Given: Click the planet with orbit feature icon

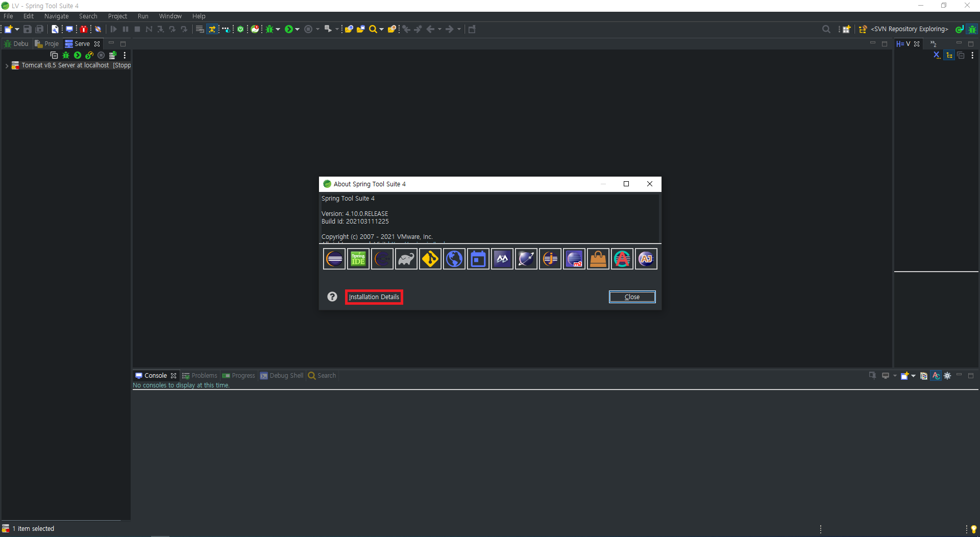Looking at the screenshot, I should coord(526,259).
